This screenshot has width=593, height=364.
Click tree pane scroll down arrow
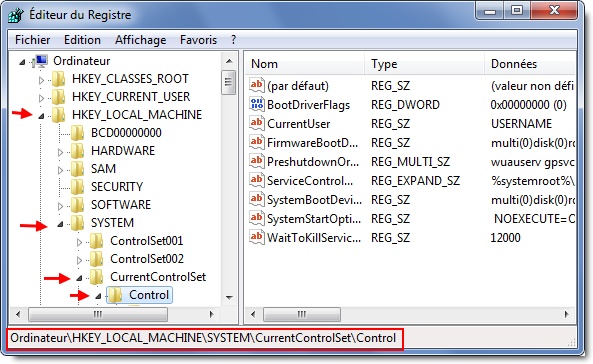click(229, 297)
